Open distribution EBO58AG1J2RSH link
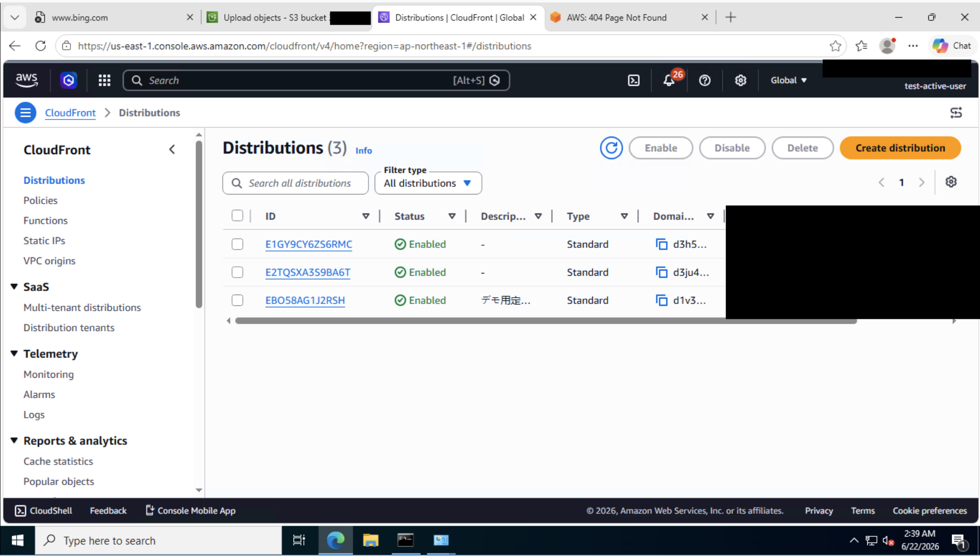This screenshot has height=556, width=980. coord(305,300)
